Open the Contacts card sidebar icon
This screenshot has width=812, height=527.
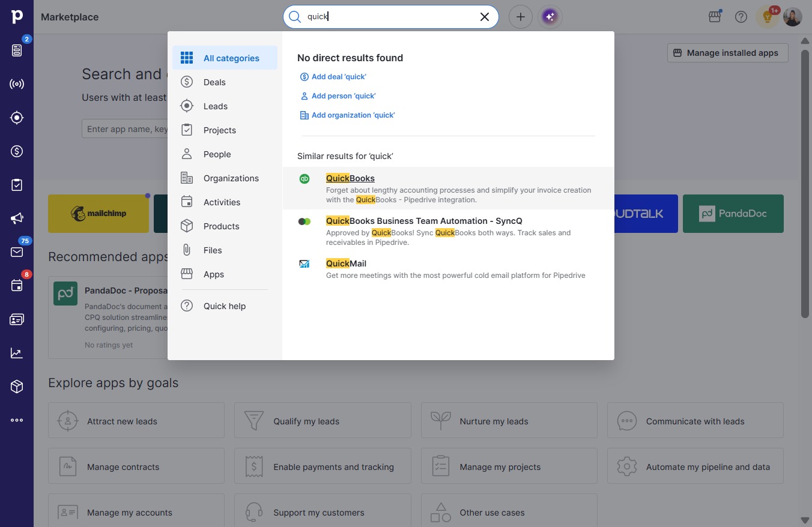pos(17,319)
